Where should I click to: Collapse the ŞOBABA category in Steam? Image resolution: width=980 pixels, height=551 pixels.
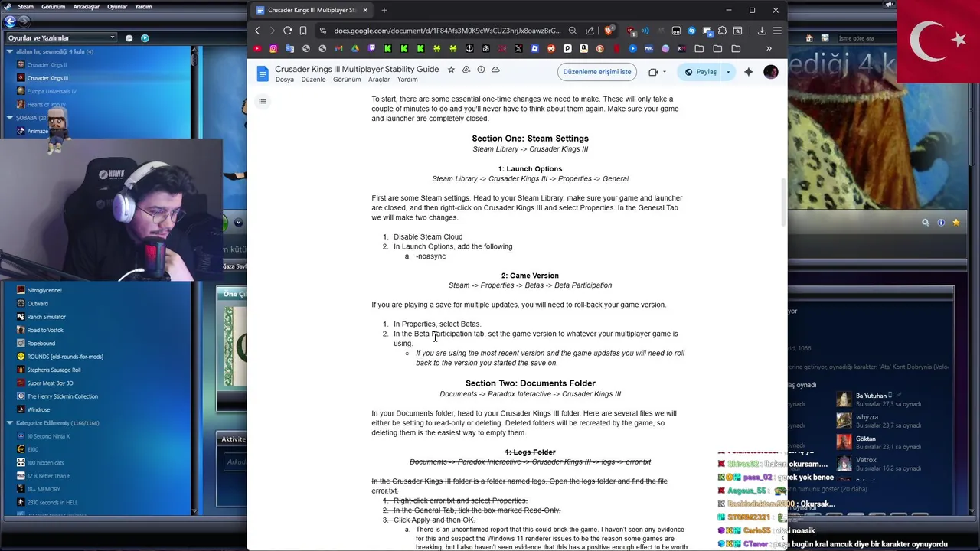point(10,118)
